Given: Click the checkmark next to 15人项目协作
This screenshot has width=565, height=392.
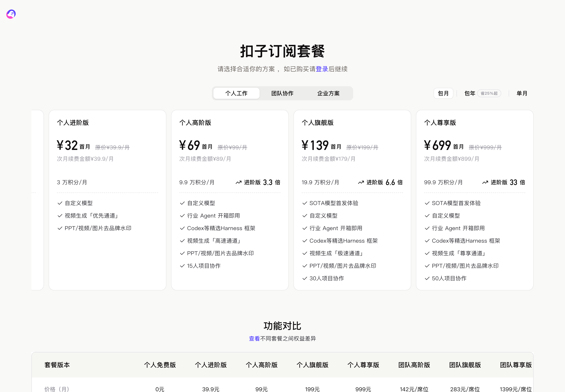Looking at the screenshot, I should [182, 266].
